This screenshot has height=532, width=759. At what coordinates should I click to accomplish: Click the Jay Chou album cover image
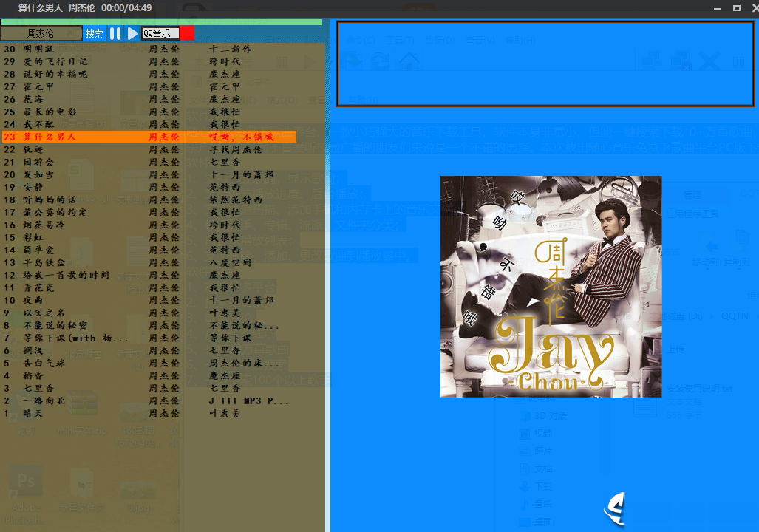(551, 287)
